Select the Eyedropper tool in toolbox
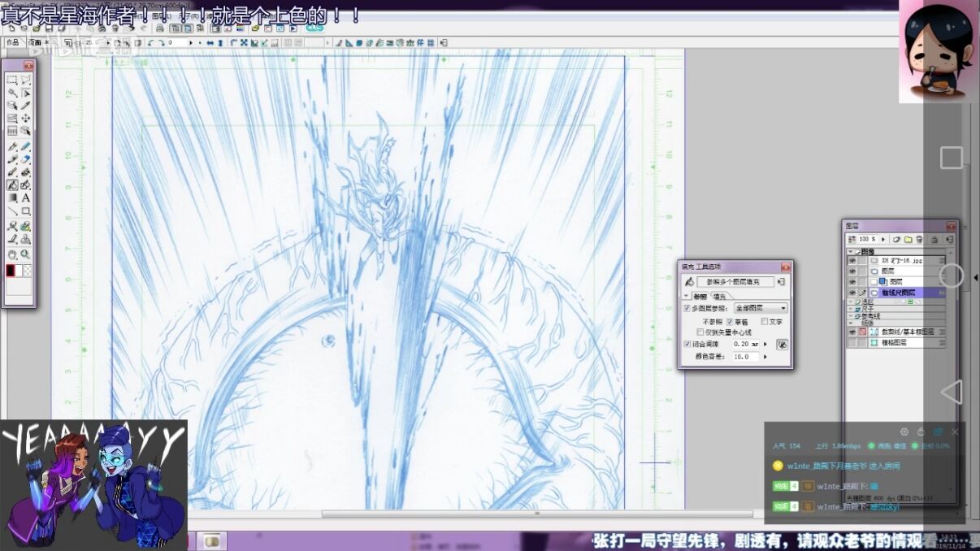 coord(26,105)
